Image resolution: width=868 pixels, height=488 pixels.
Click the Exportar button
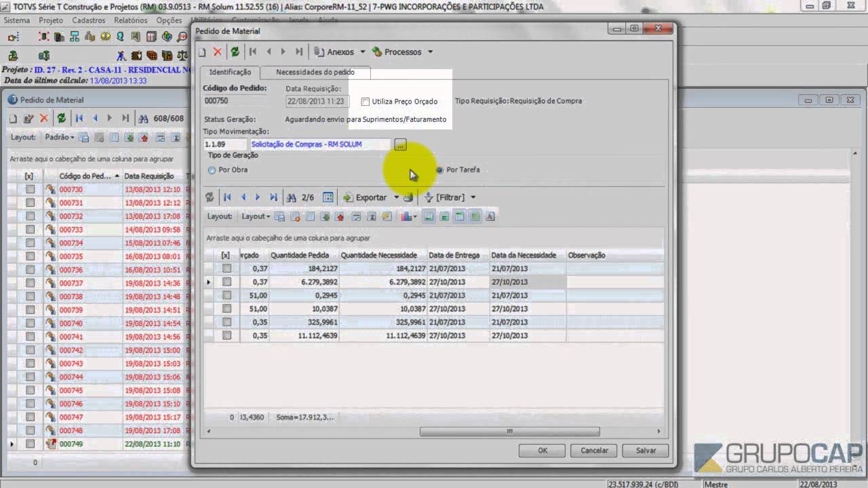click(366, 198)
